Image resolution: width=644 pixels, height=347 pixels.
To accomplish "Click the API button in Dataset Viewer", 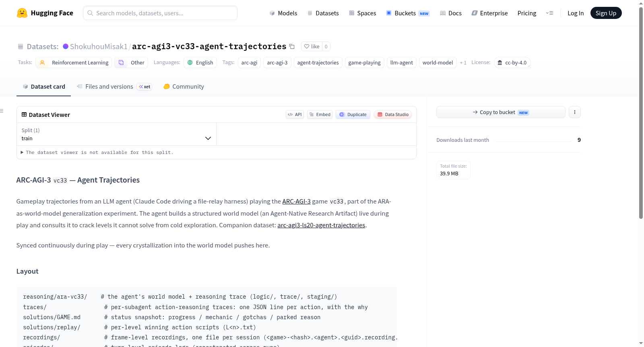I will [295, 114].
